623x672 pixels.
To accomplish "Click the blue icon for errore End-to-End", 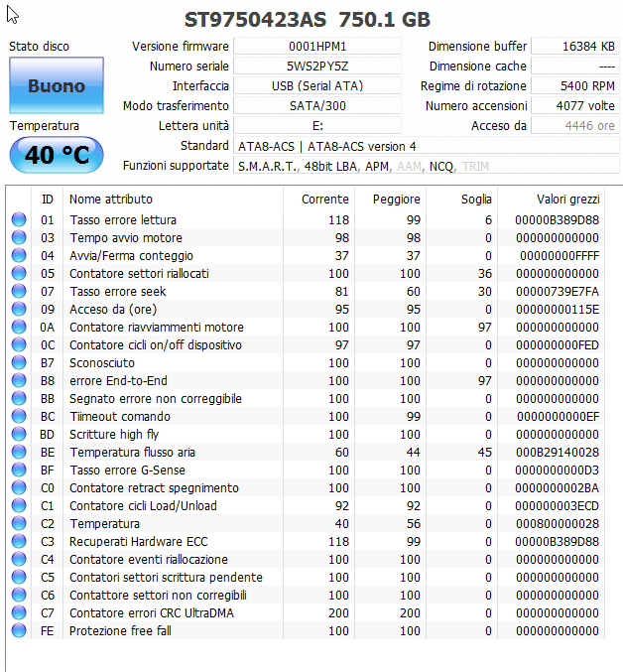I will point(19,380).
